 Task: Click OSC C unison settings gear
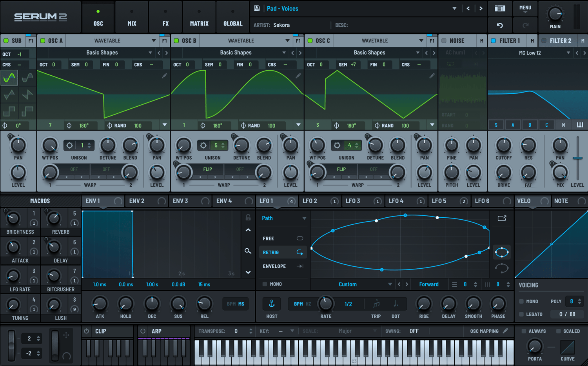point(337,146)
